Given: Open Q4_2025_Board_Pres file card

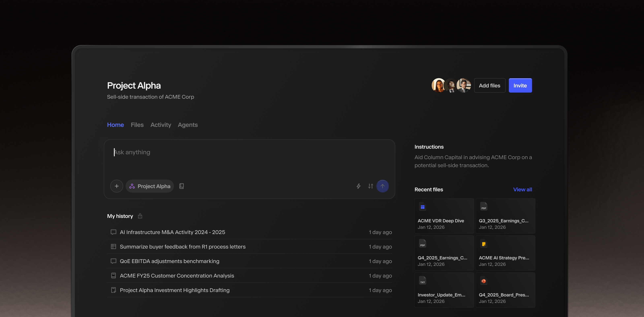Looking at the screenshot, I should point(505,290).
